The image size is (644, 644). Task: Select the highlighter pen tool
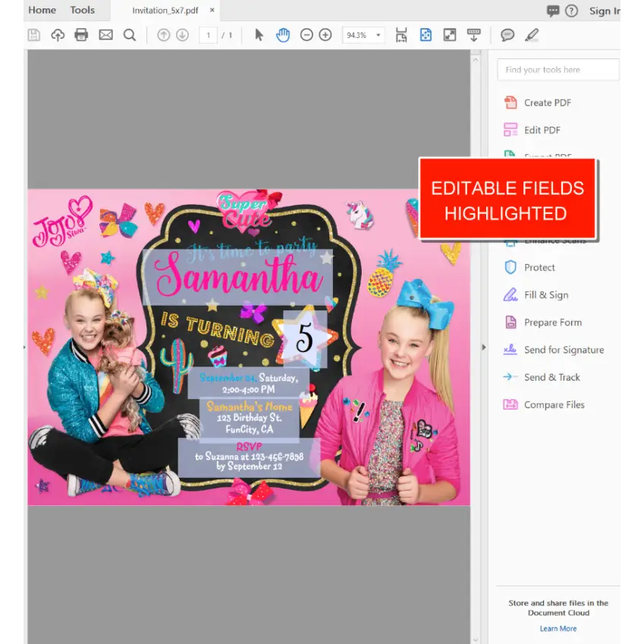click(531, 35)
